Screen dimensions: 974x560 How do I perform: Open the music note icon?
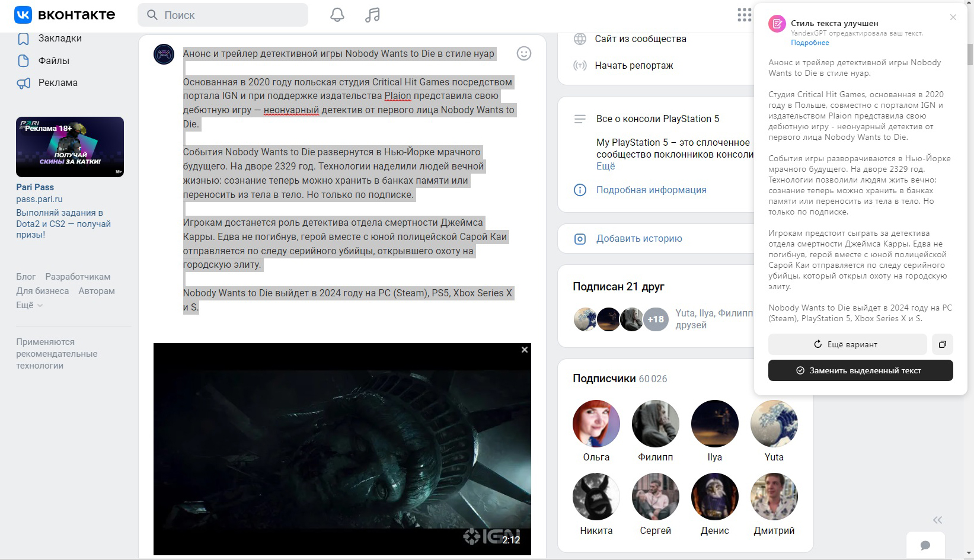click(x=372, y=15)
